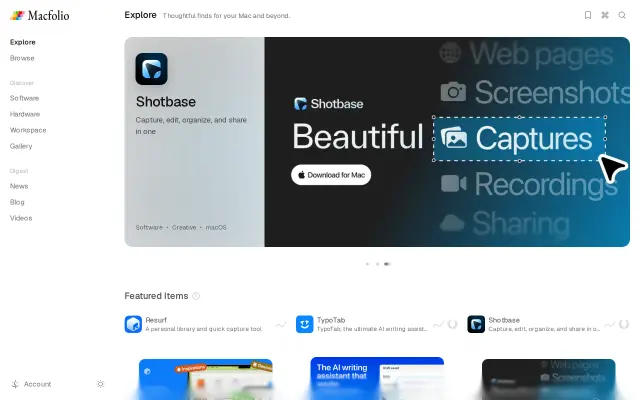Open the Blog page
Screen dimensions: 640x400
pos(17,202)
